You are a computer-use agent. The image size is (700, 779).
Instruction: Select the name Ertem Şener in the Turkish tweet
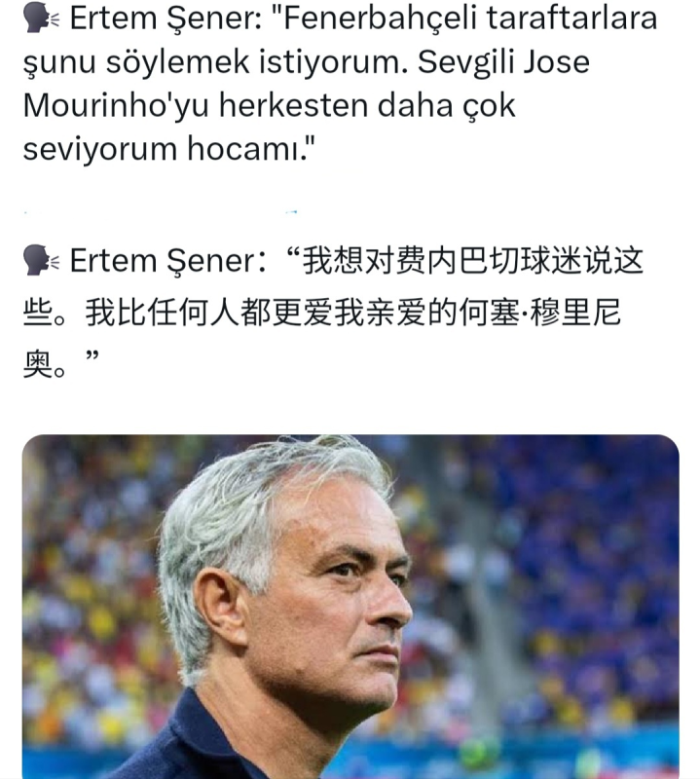click(x=157, y=19)
